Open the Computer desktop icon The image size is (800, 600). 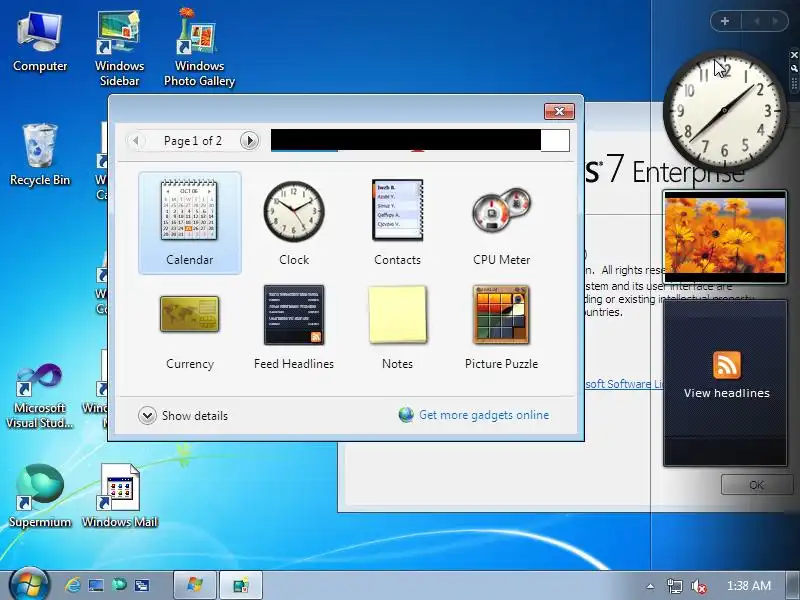[x=40, y=43]
